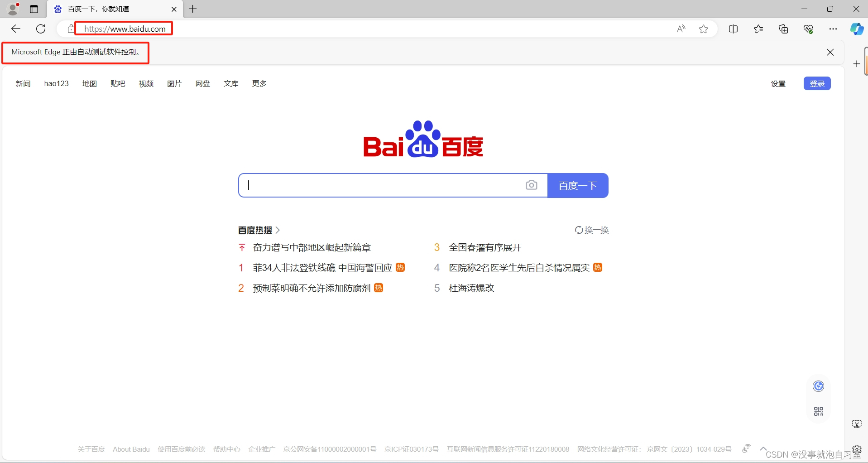Open sidebar screenshot tool icon

coord(857,424)
